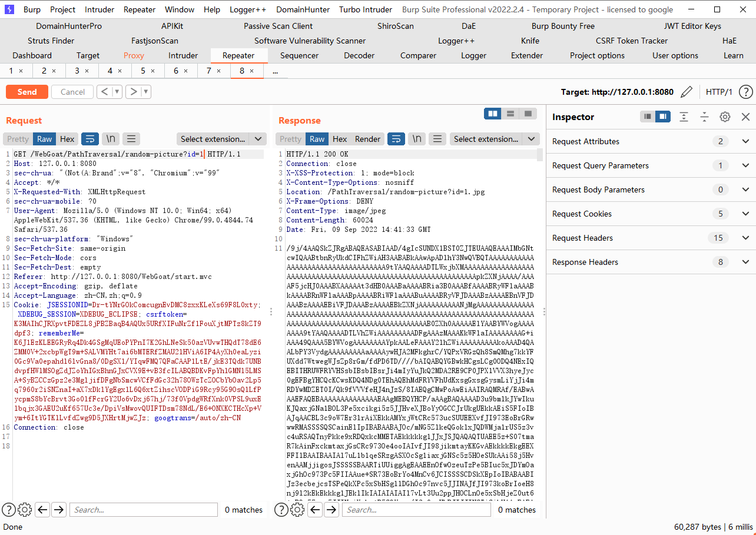Screen dimensions: 756x535
Task: Jump to previous request search match
Action: [42, 510]
